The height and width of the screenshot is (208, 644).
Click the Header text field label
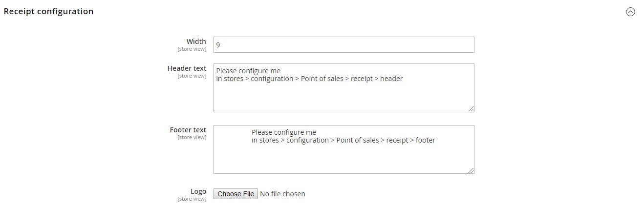187,68
